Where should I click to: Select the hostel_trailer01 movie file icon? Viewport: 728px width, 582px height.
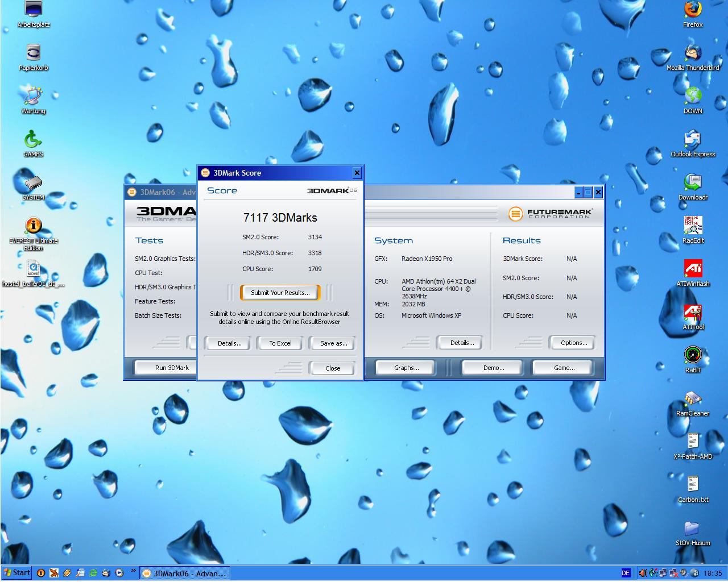point(34,273)
